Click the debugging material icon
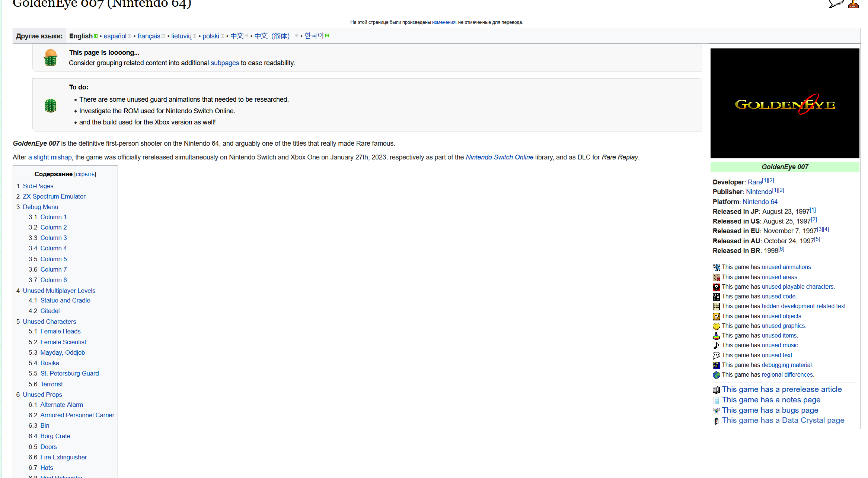This screenshot has width=868, height=478. click(716, 365)
